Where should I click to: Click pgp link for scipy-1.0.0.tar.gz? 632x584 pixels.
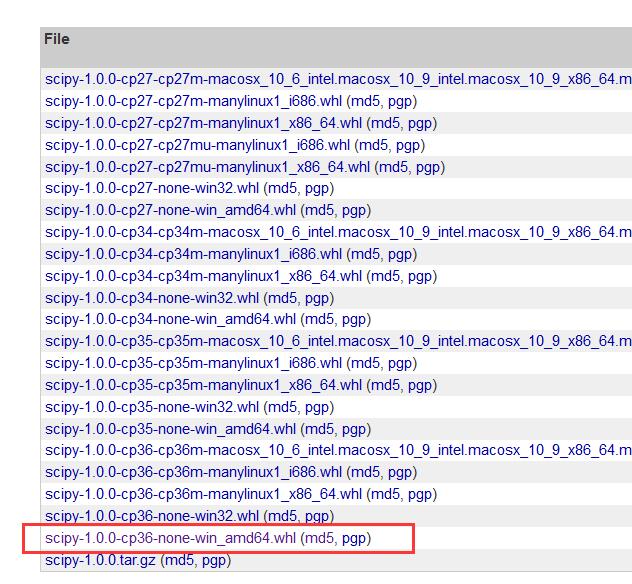pyautogui.click(x=214, y=561)
